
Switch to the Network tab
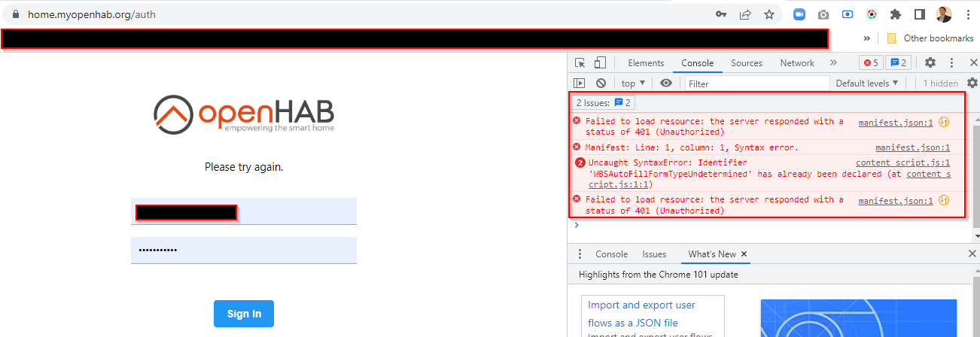tap(797, 63)
